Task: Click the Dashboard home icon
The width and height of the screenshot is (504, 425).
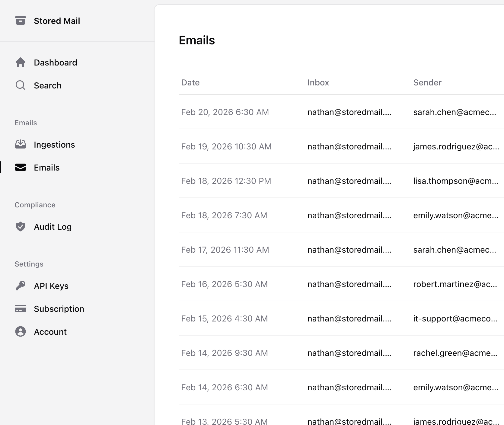Action: pos(21,62)
